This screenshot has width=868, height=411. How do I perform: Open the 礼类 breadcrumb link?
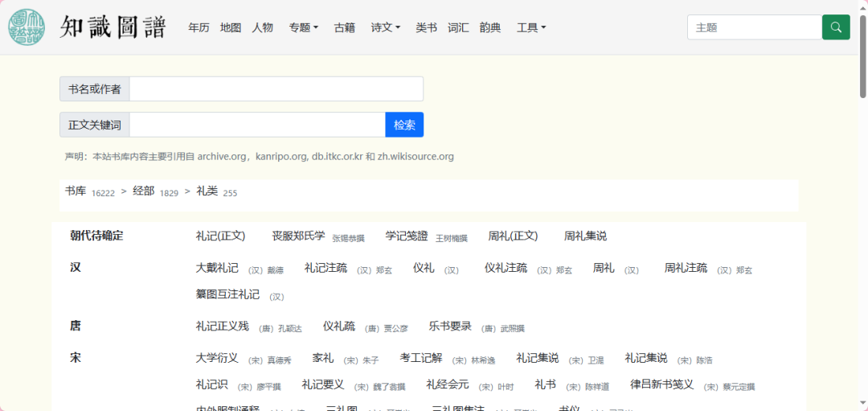pos(207,191)
